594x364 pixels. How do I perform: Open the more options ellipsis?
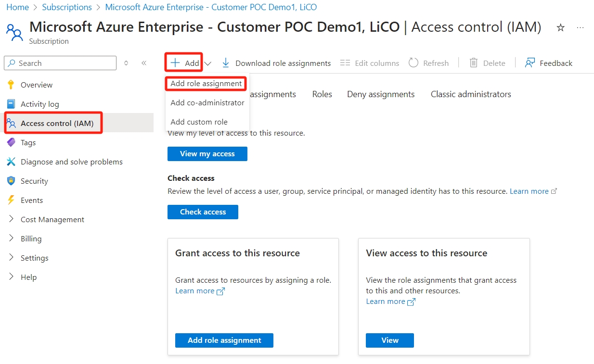581,28
